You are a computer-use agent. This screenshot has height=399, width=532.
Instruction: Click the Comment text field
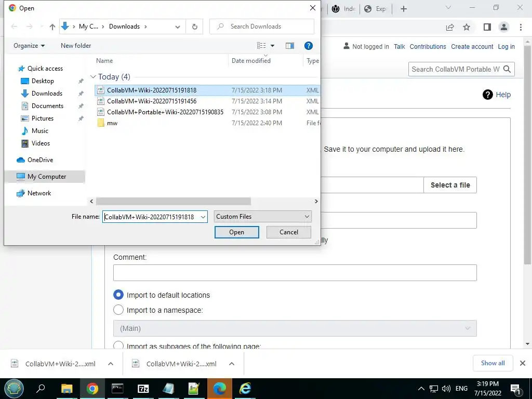295,273
